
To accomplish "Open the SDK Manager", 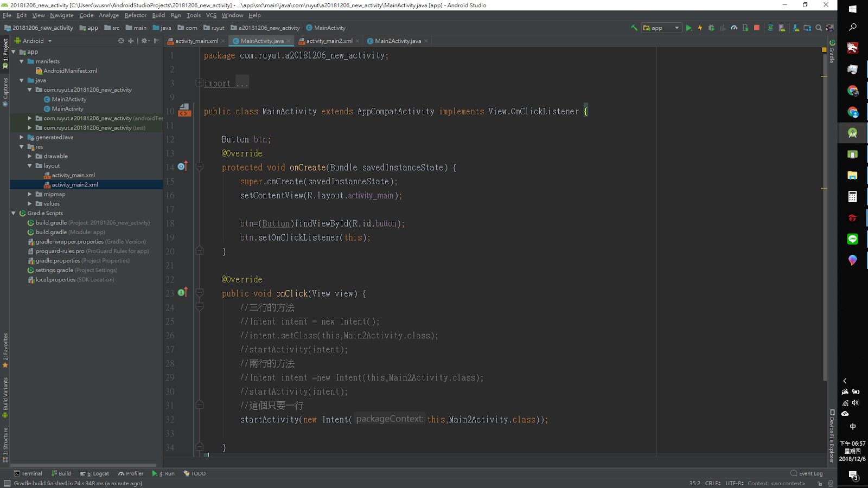I will pyautogui.click(x=795, y=28).
